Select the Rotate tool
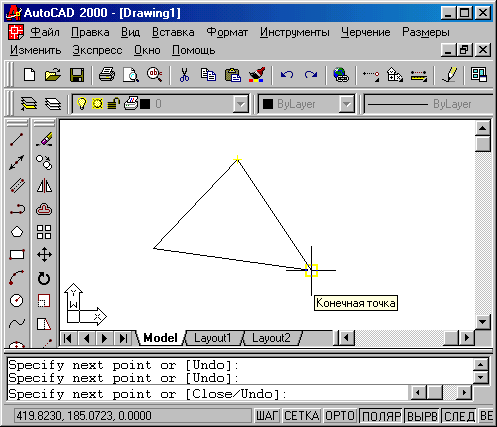Viewport: 497px width, 427px height. click(x=44, y=278)
